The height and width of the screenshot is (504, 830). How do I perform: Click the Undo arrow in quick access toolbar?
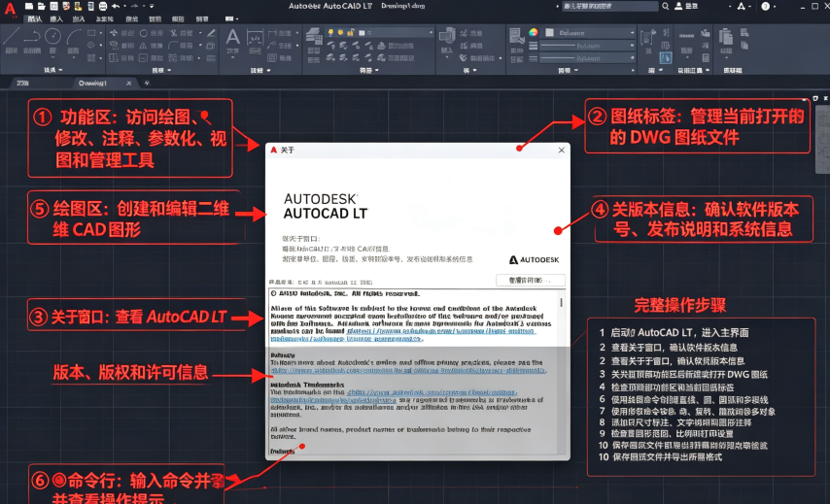click(116, 7)
